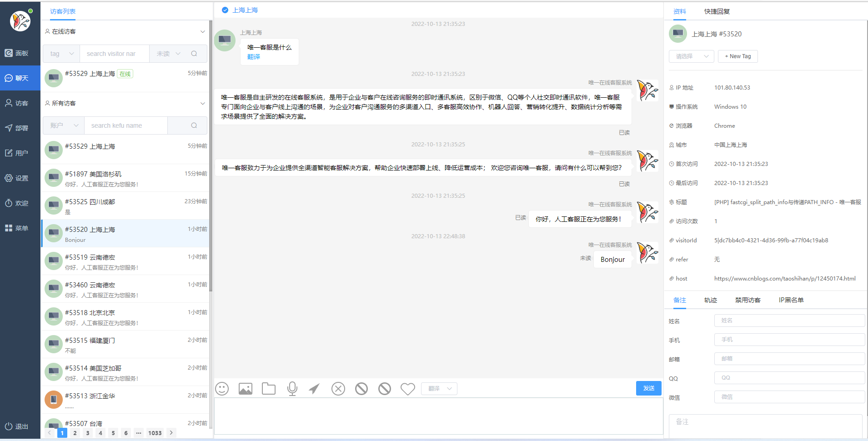The width and height of the screenshot is (868, 441).
Task: Open the 未读 unread filter dropdown
Action: pos(168,54)
